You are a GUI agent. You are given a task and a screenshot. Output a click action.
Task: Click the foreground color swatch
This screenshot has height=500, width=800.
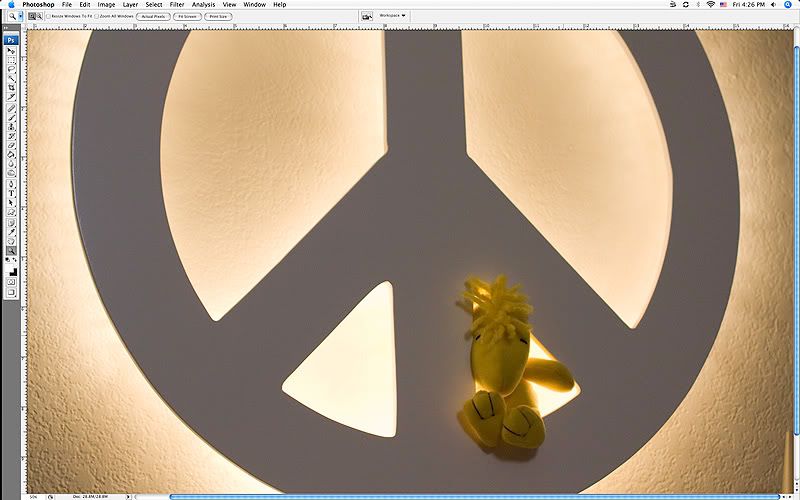pos(9,265)
